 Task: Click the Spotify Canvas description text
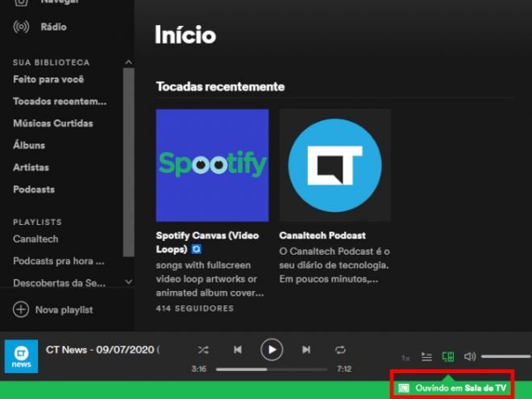tap(210, 279)
